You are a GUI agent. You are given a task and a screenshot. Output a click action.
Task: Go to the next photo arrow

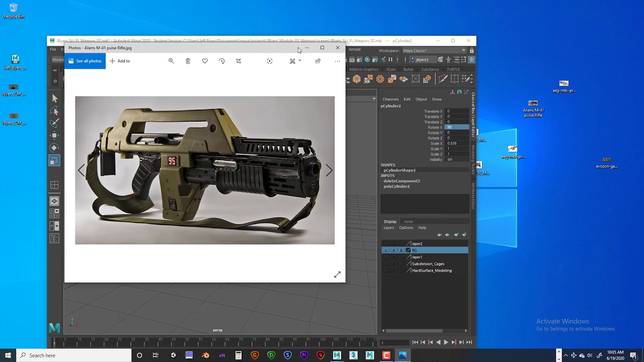(329, 170)
